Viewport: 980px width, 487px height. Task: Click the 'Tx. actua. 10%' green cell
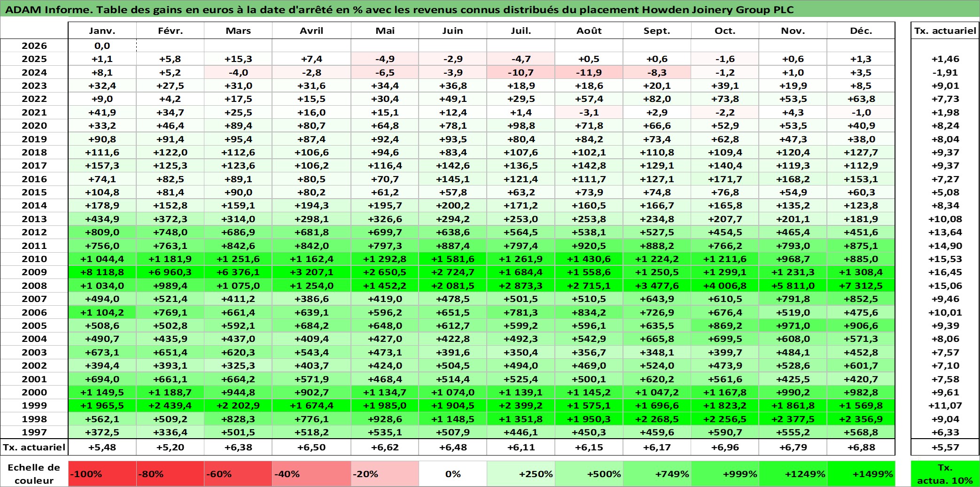945,473
